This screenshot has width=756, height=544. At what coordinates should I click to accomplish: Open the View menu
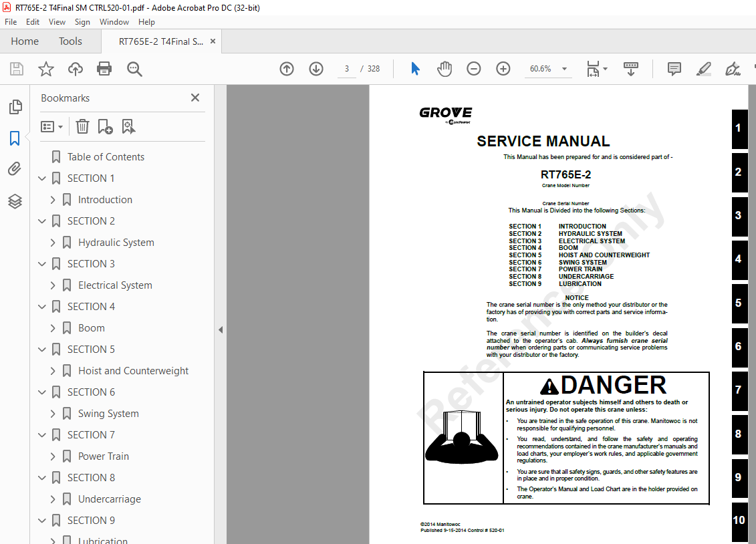point(57,21)
